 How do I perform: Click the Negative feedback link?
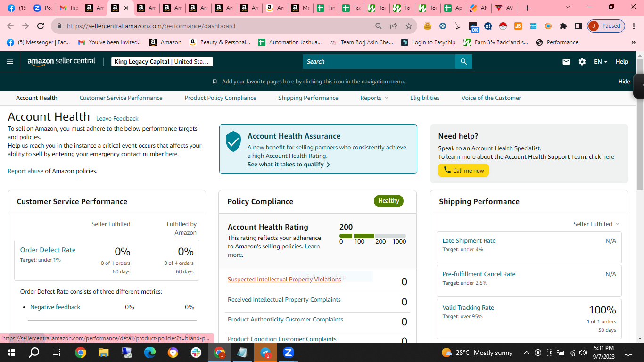(55, 307)
